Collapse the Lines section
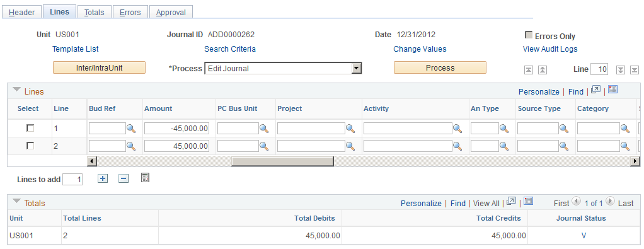The image size is (644, 249). (x=17, y=90)
